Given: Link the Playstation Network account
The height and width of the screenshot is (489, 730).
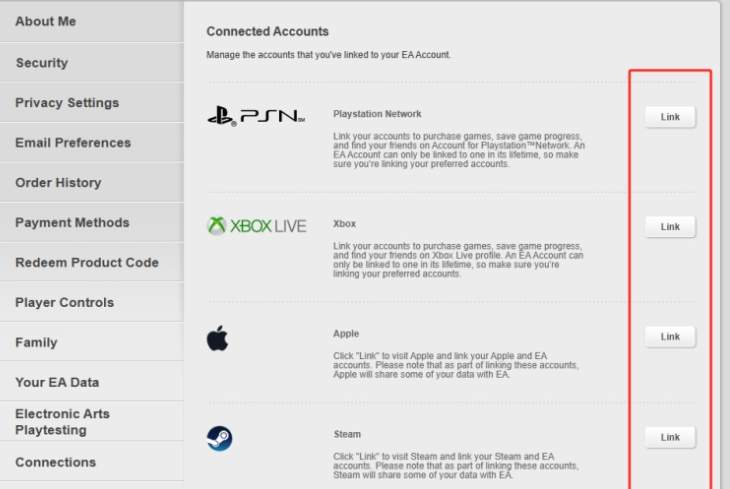Looking at the screenshot, I should (x=670, y=117).
